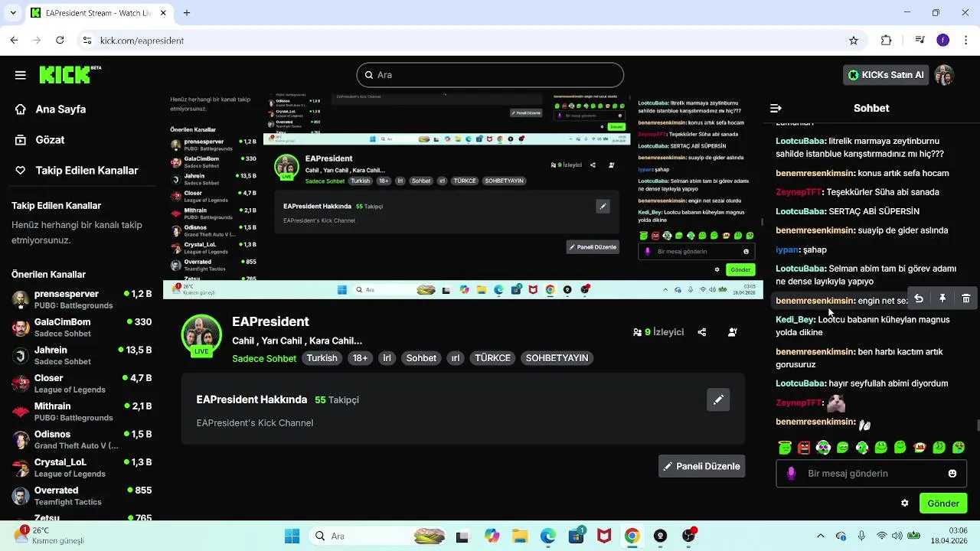Screen dimensions: 980x551
Task: Click the 55 Takipçi follower count
Action: pyautogui.click(x=337, y=399)
